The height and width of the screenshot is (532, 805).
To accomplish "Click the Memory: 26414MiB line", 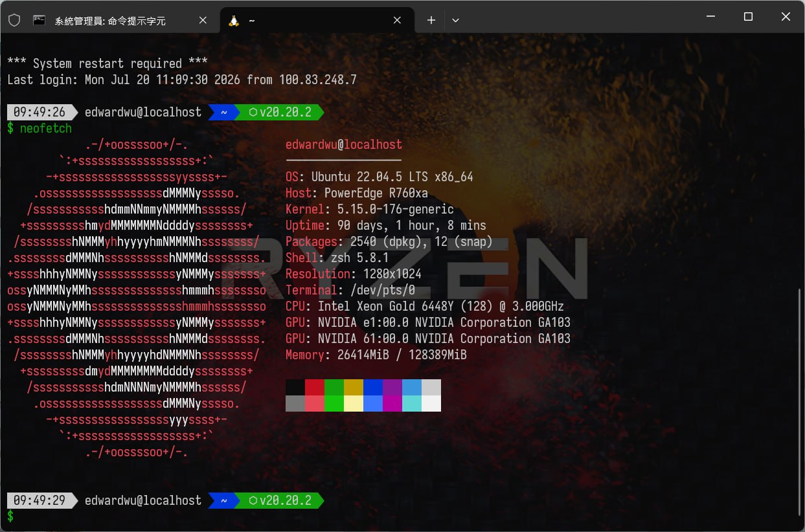I will (x=376, y=355).
